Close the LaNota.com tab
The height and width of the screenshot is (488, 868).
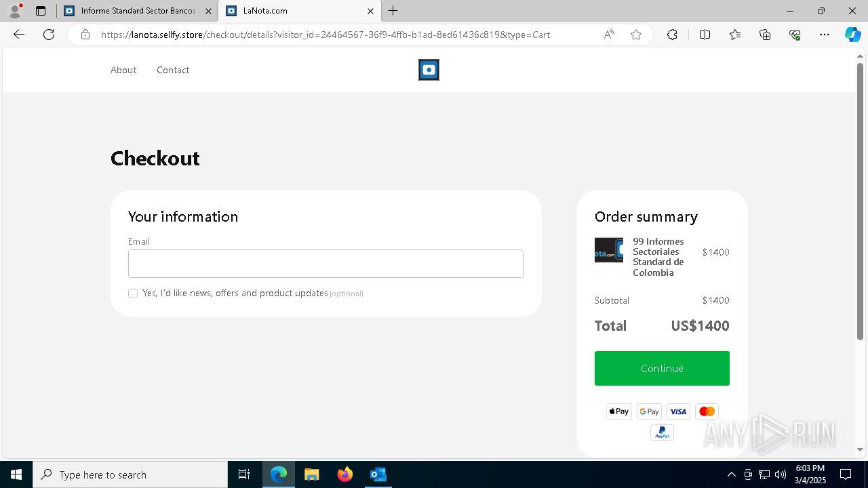[370, 11]
